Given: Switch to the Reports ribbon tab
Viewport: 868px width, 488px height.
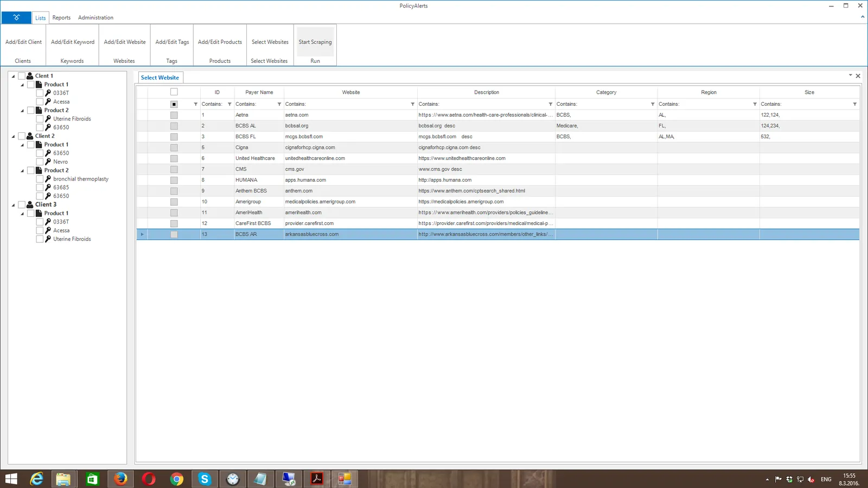Looking at the screenshot, I should (61, 18).
